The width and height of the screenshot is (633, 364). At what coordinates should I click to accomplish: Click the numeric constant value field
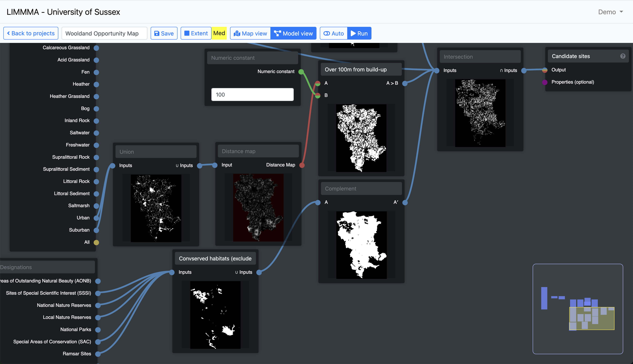click(252, 95)
